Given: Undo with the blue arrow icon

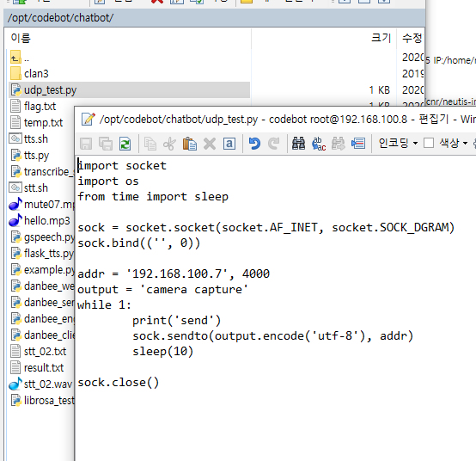Looking at the screenshot, I should (254, 144).
